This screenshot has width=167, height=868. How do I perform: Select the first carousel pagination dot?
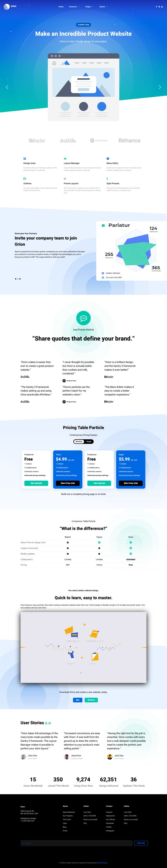click(x=16, y=279)
